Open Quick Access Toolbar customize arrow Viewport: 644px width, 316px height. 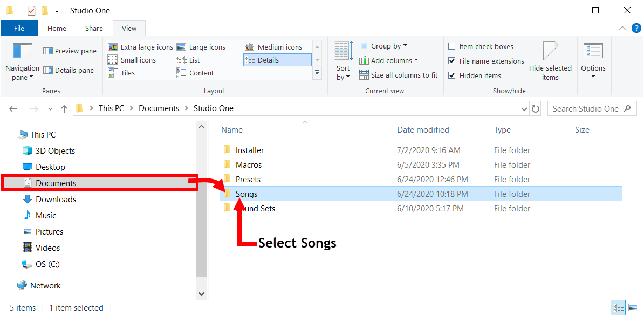(57, 11)
